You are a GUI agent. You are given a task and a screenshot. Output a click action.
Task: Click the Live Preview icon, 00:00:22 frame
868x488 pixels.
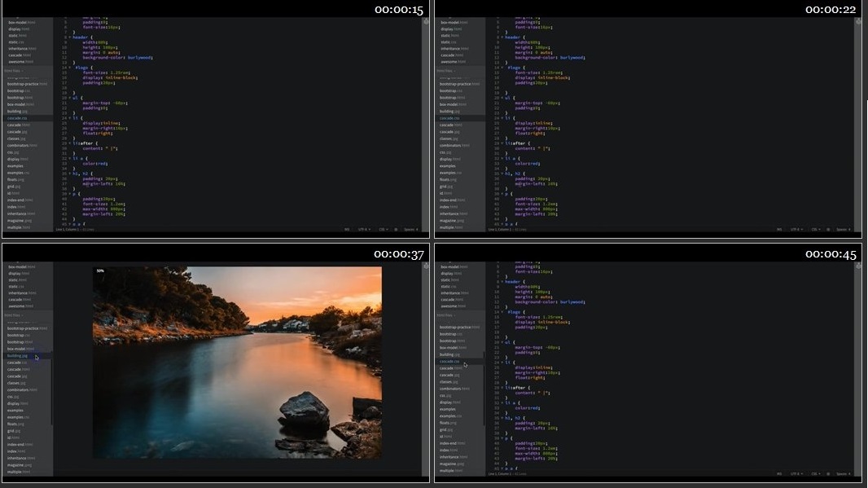[858, 22]
